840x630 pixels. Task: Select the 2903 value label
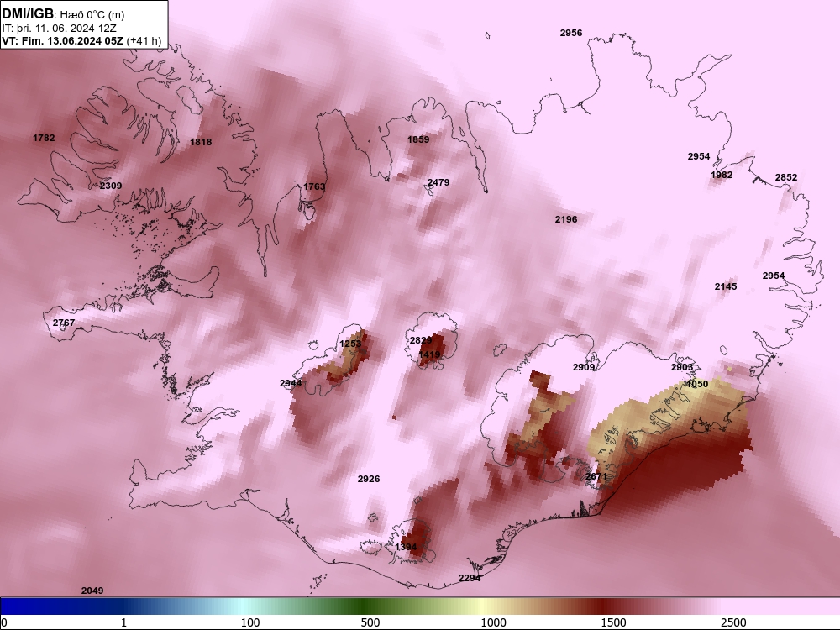point(682,367)
